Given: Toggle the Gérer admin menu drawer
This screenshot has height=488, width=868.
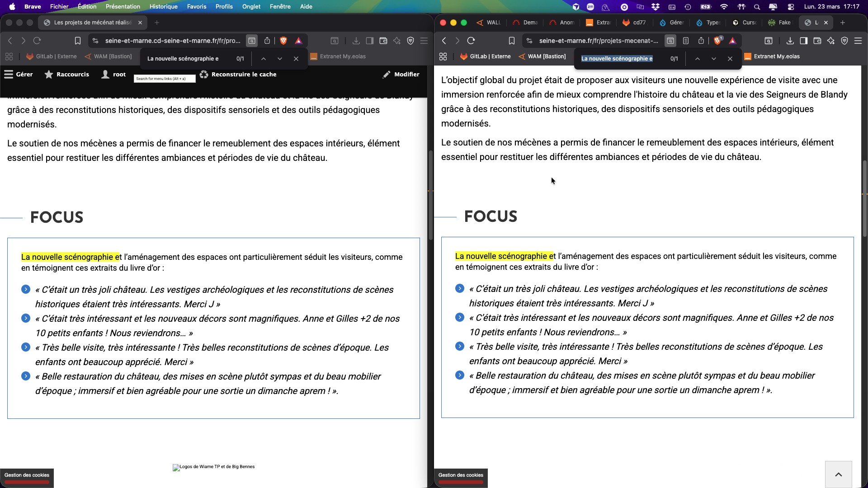Looking at the screenshot, I should tap(19, 75).
